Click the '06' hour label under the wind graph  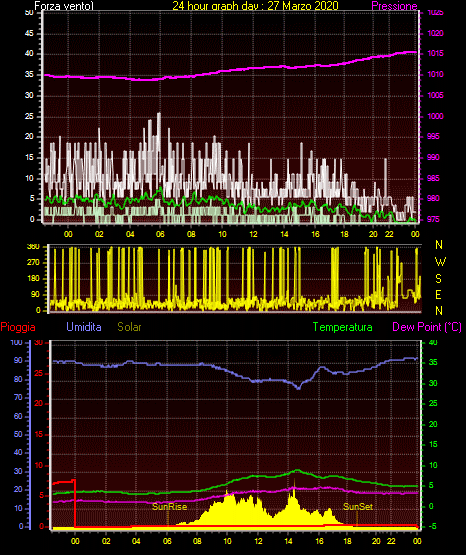[160, 234]
